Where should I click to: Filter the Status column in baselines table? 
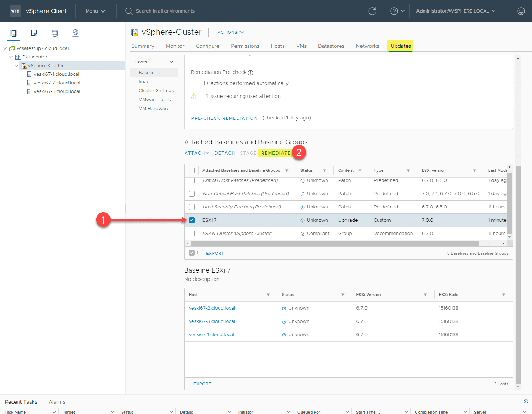pos(325,171)
